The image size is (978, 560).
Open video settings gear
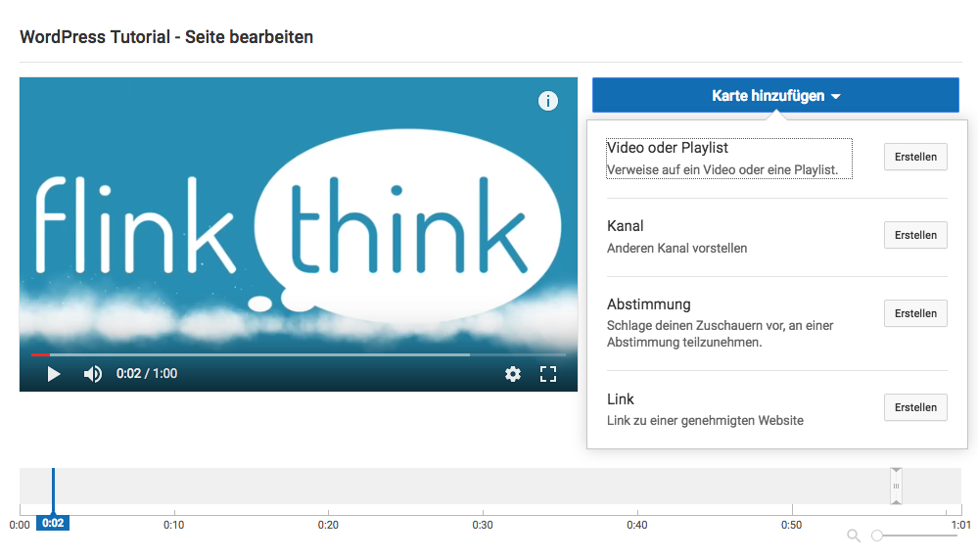513,374
